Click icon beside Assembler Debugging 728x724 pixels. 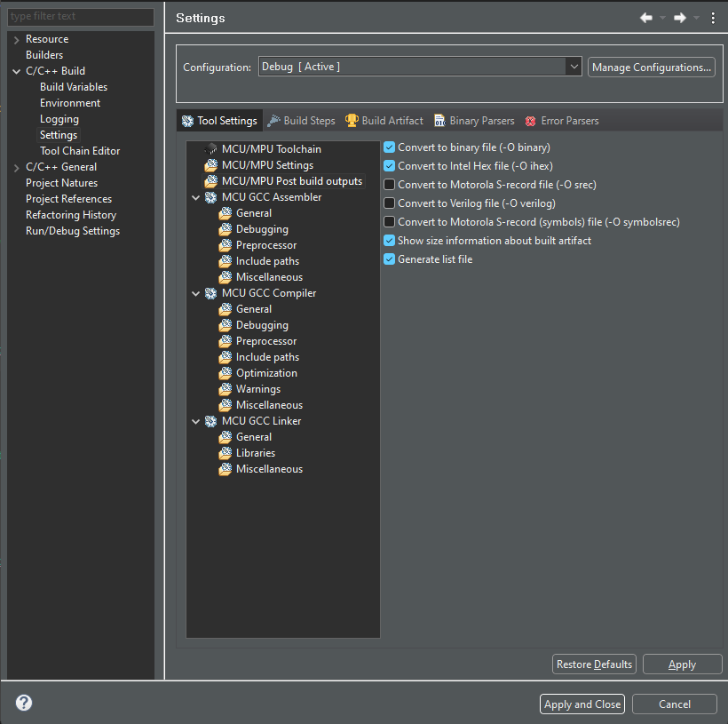(226, 229)
